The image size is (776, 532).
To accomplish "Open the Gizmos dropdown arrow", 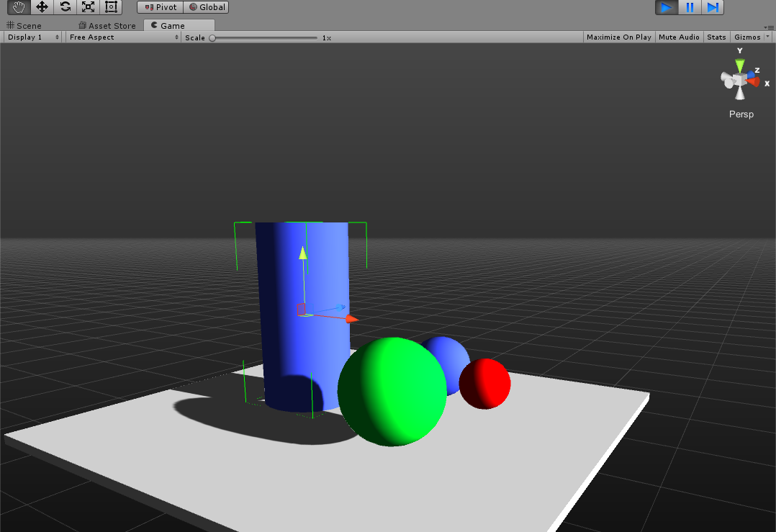I will [768, 37].
